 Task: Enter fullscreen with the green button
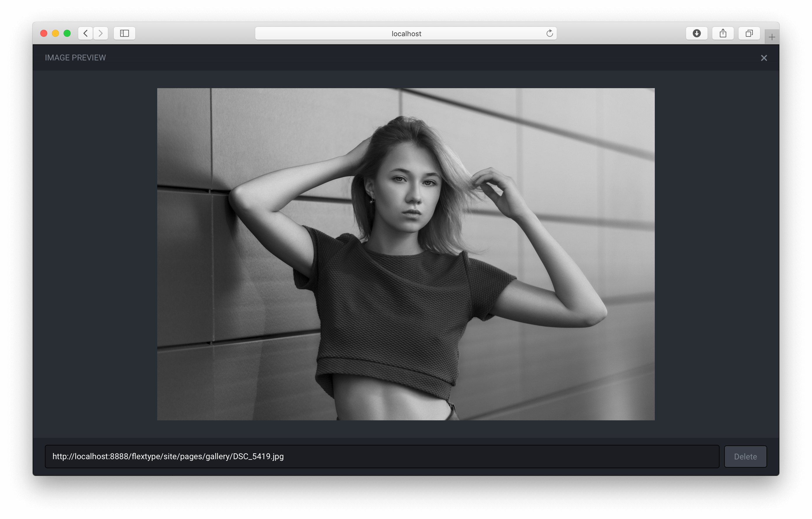(67, 33)
